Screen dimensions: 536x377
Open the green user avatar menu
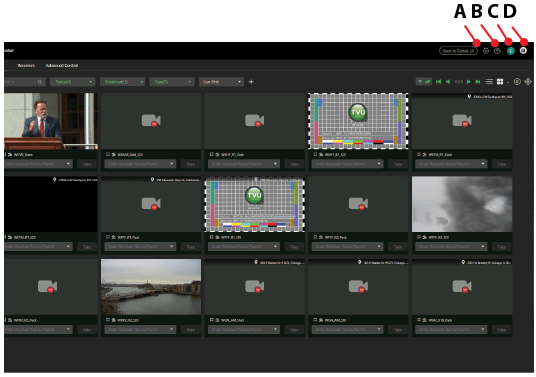pos(511,51)
